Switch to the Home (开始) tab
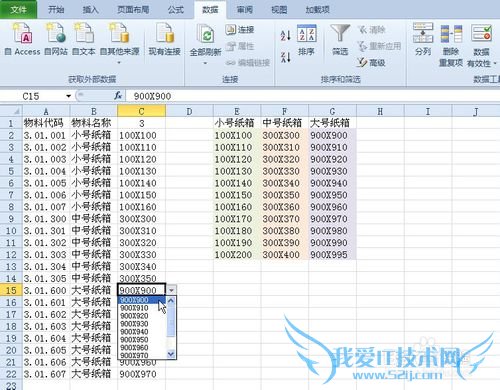 56,9
